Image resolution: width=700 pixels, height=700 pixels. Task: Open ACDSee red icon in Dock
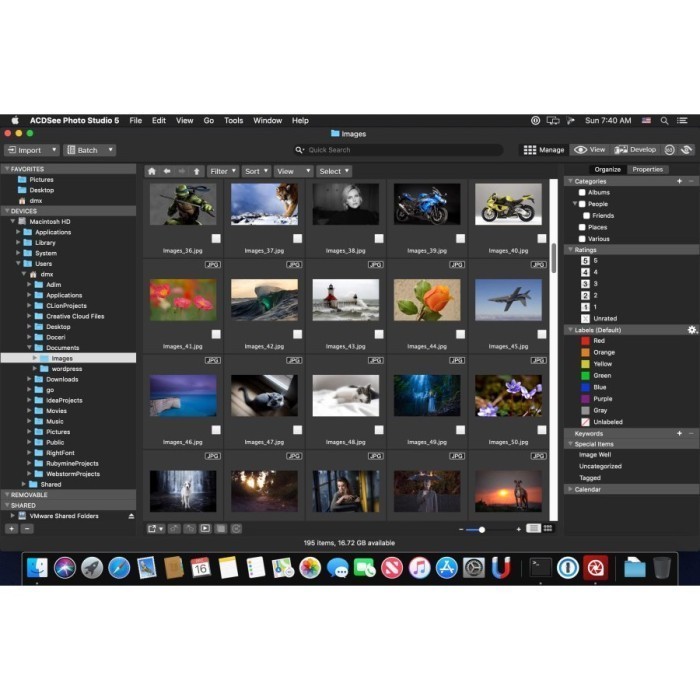pos(595,568)
